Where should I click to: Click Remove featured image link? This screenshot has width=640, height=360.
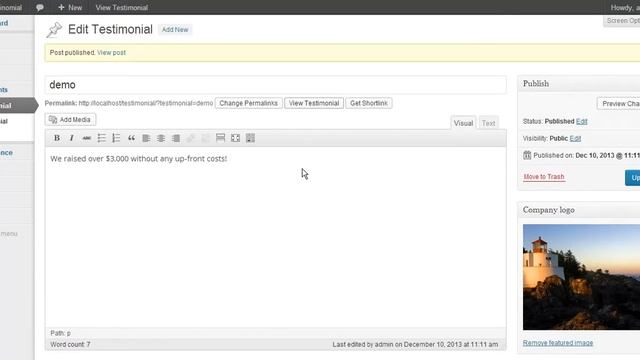(558, 343)
